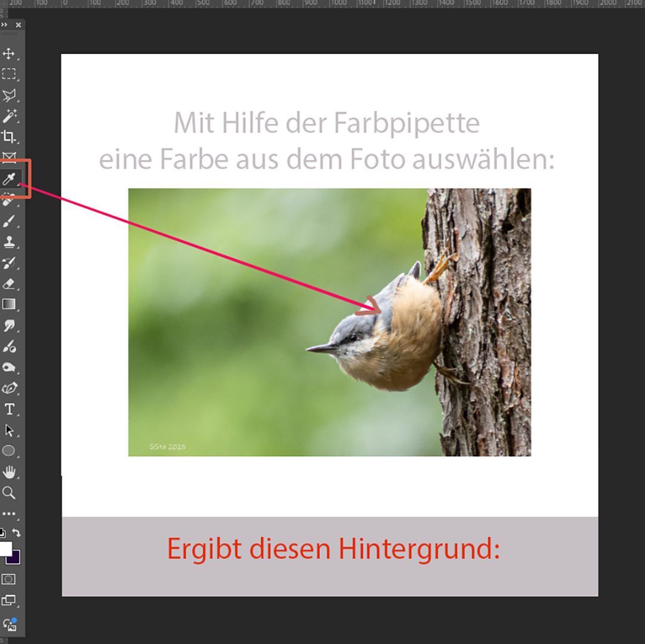The image size is (645, 644).
Task: Reset to default foreground and background colors
Action: pyautogui.click(x=2, y=532)
